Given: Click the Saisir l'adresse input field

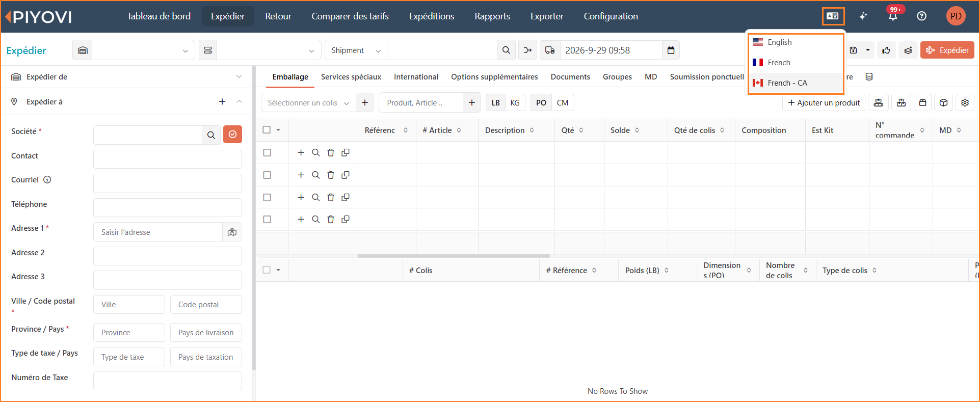Looking at the screenshot, I should tap(158, 232).
